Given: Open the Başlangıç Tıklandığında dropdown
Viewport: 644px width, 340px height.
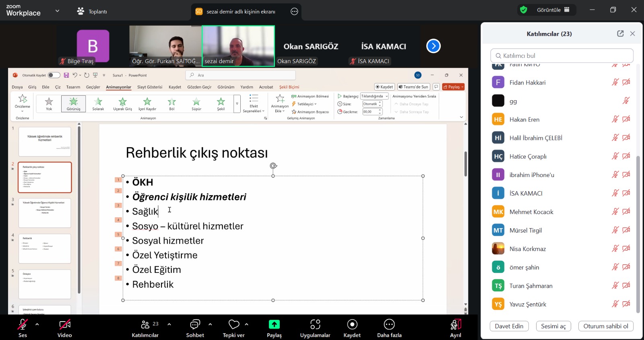Looking at the screenshot, I should (x=374, y=96).
